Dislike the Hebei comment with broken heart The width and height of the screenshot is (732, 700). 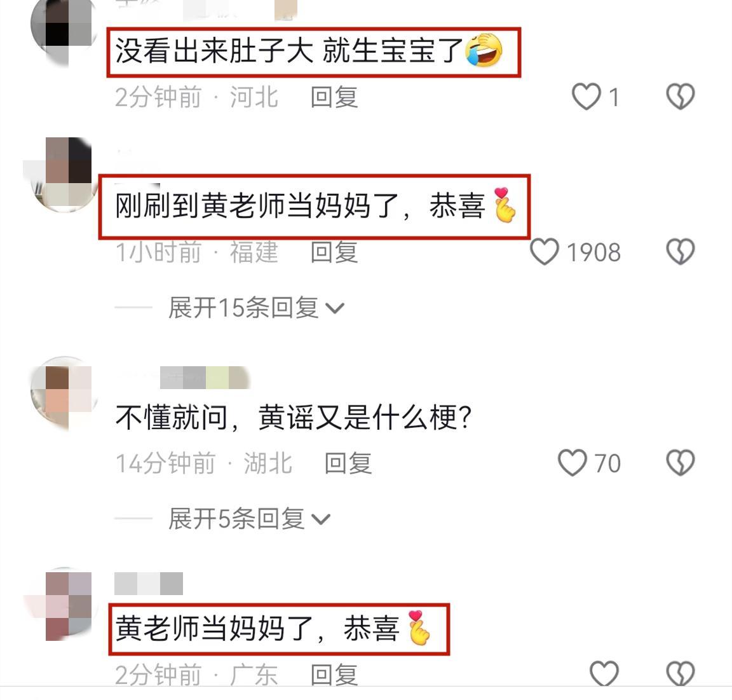tap(680, 96)
